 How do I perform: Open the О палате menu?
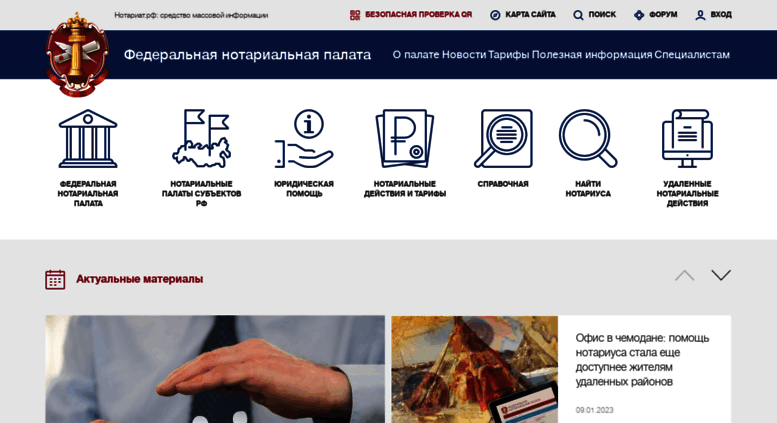point(416,54)
